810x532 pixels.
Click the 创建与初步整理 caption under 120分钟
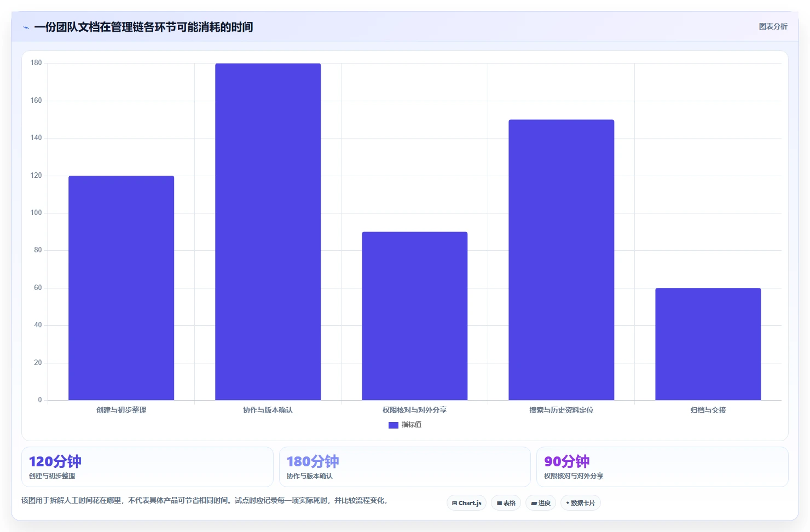pos(52,476)
